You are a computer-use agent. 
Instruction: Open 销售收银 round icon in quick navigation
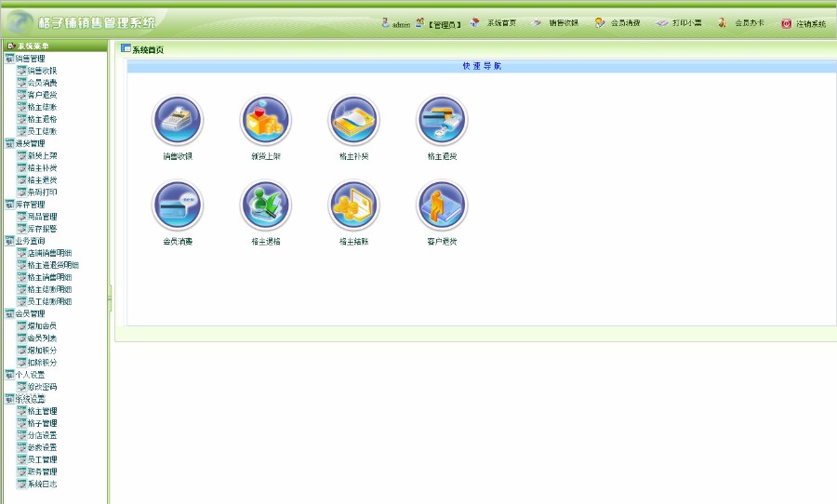coord(178,120)
